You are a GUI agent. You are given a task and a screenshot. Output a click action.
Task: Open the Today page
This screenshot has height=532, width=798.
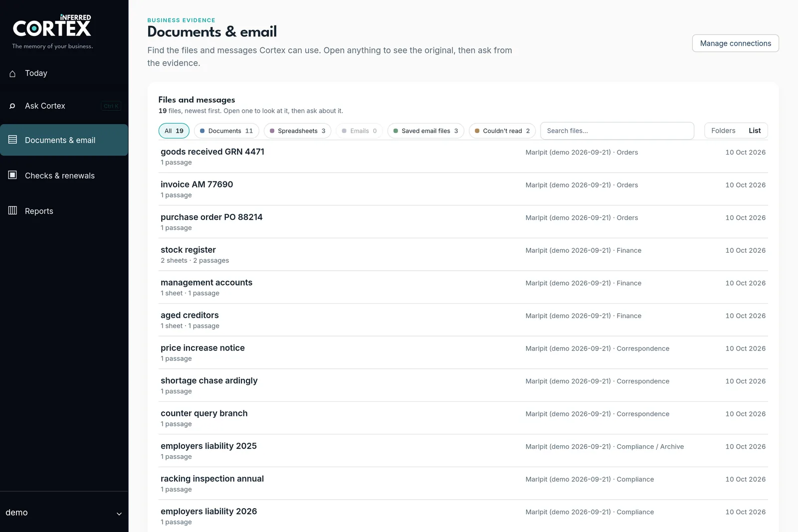click(64, 73)
